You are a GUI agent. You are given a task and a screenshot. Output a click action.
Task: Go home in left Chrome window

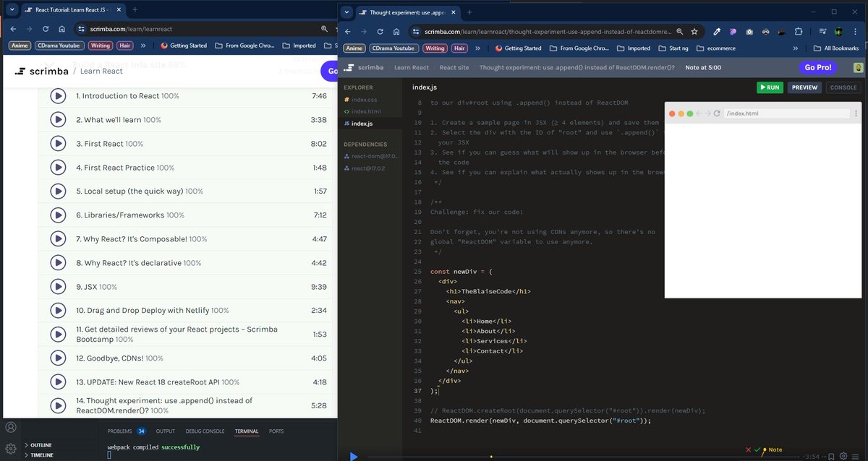coord(63,29)
